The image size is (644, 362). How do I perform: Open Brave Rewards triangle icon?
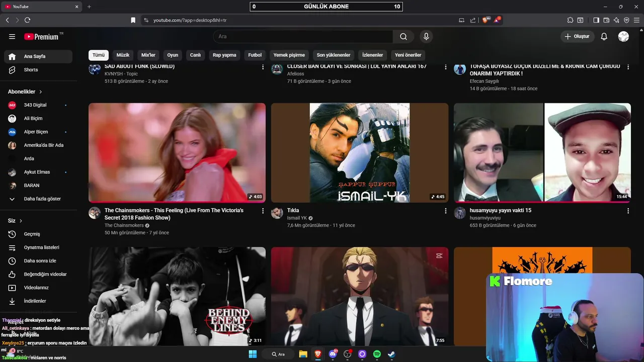(497, 20)
